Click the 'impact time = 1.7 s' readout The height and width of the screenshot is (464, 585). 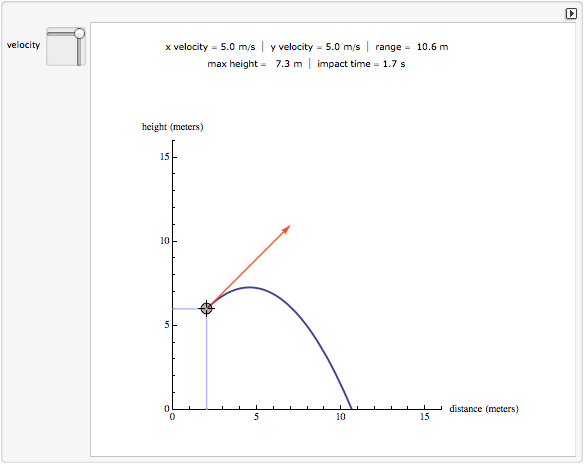tap(361, 64)
